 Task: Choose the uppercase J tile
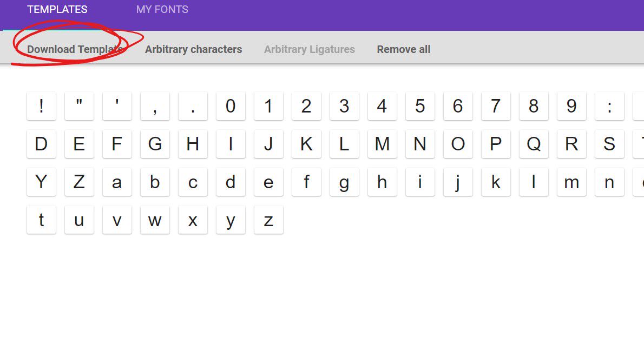268,144
